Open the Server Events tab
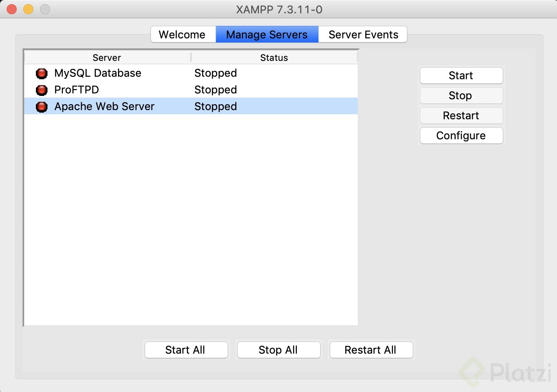 click(363, 34)
